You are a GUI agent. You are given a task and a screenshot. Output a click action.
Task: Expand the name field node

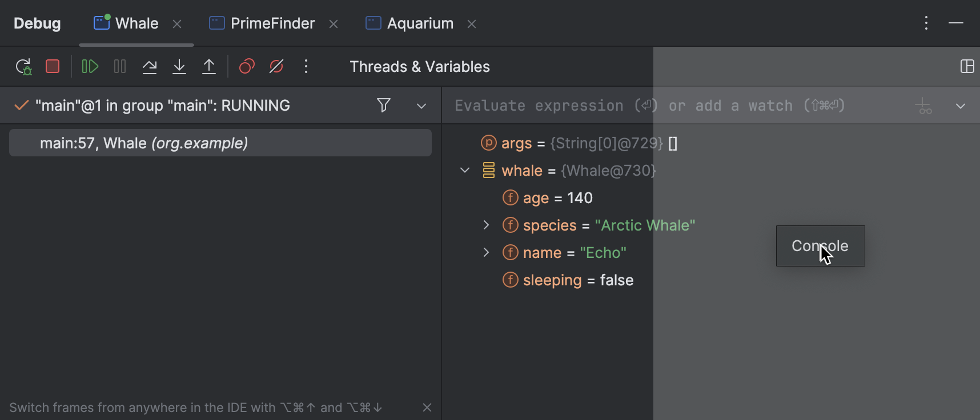click(x=486, y=253)
